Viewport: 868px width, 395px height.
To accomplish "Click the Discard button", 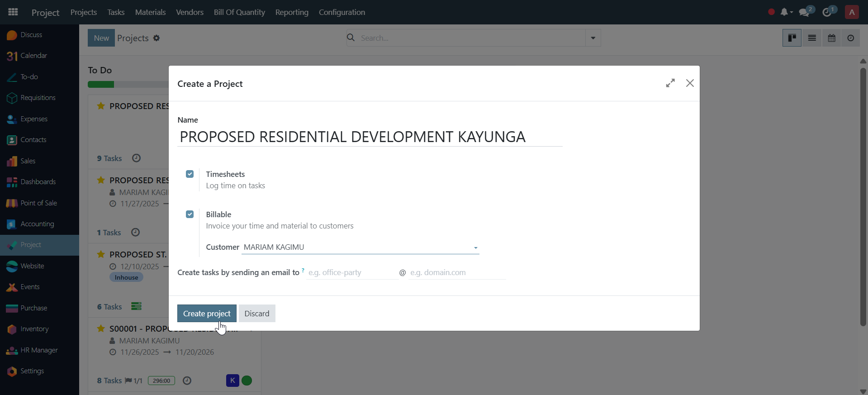I will (257, 314).
